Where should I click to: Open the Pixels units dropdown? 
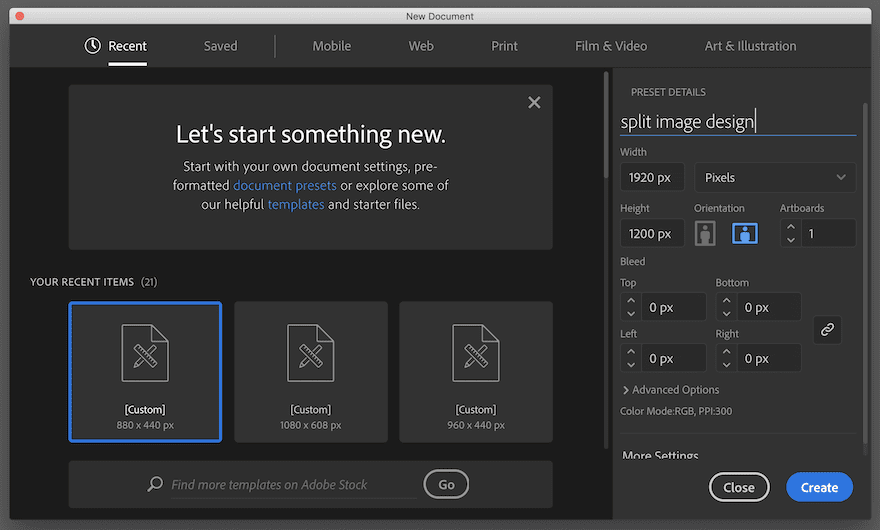point(774,177)
